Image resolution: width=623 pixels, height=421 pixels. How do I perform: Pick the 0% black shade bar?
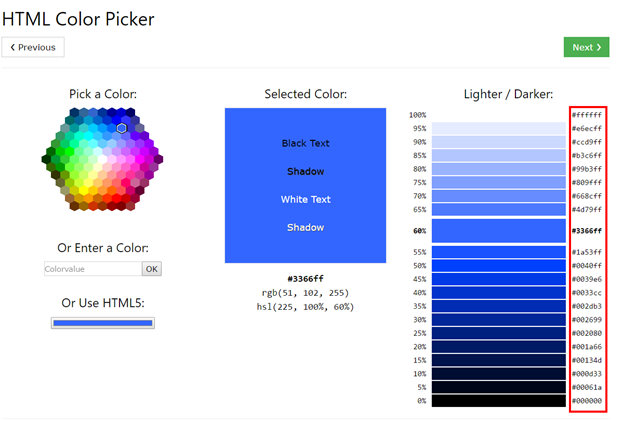click(499, 400)
